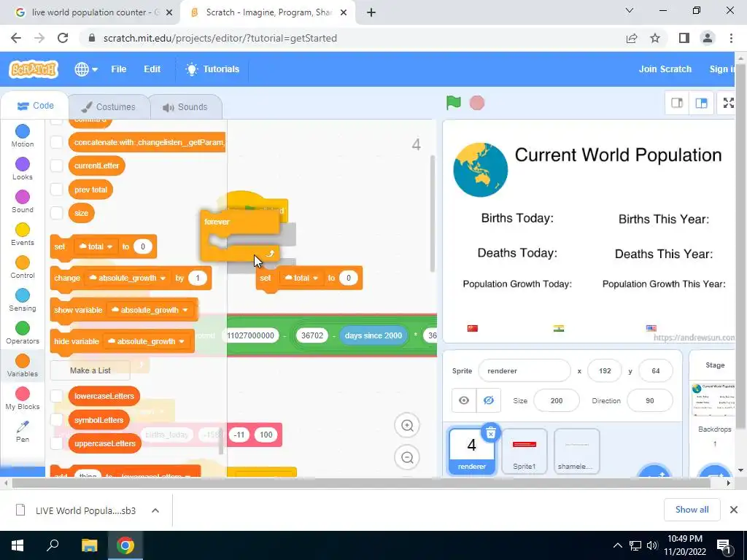
Task: Open absolute_growth dropdown in hide variable block
Action: [x=146, y=341]
